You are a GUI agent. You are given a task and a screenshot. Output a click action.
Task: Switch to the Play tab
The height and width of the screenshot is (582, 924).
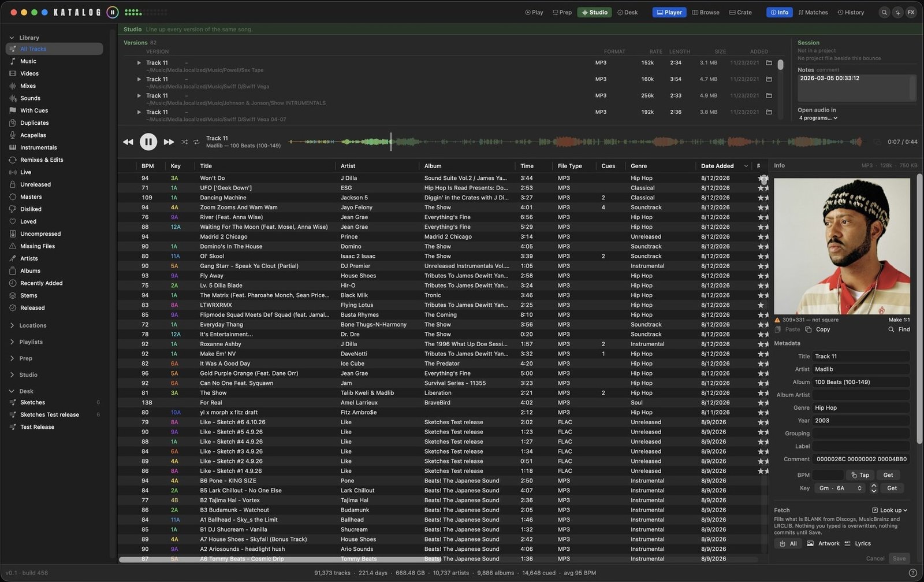534,12
